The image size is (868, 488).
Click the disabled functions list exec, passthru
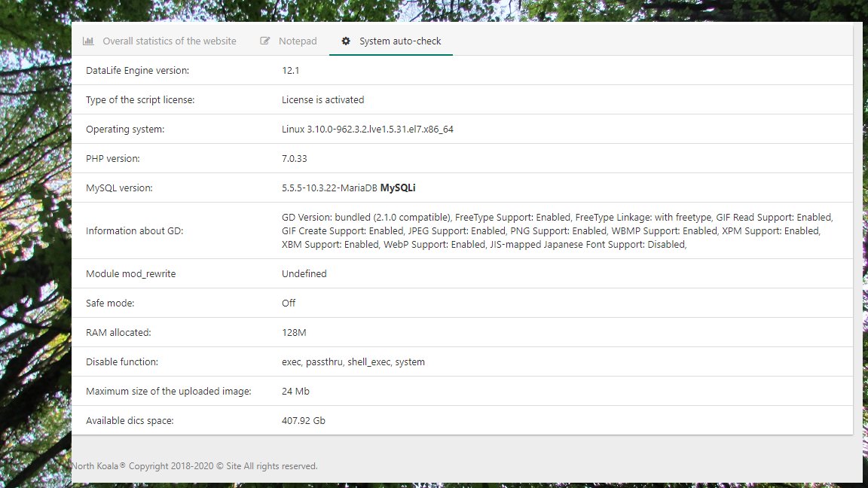click(353, 361)
